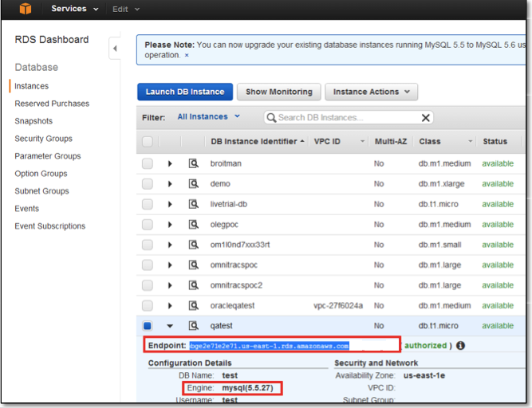The image size is (532, 408).
Task: Uncheck the selected qatest instance checkbox
Action: (148, 326)
